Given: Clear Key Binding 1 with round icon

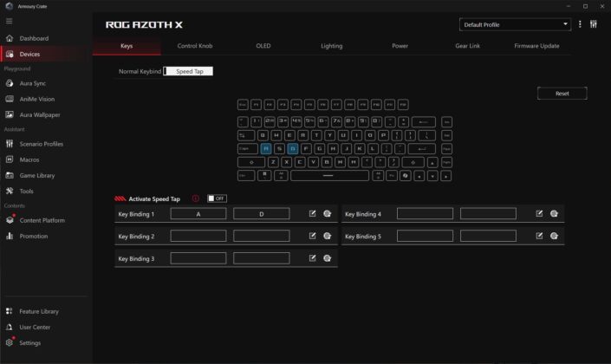Looking at the screenshot, I should pyautogui.click(x=327, y=213).
